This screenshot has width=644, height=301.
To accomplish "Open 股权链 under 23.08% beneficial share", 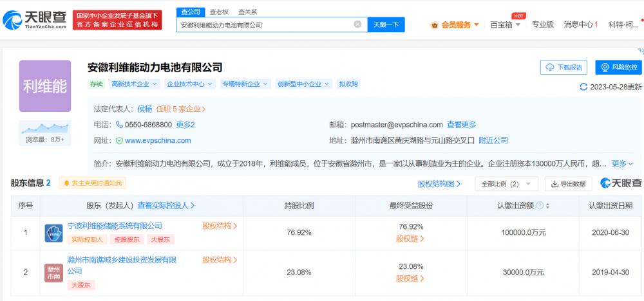I will pyautogui.click(x=410, y=279).
